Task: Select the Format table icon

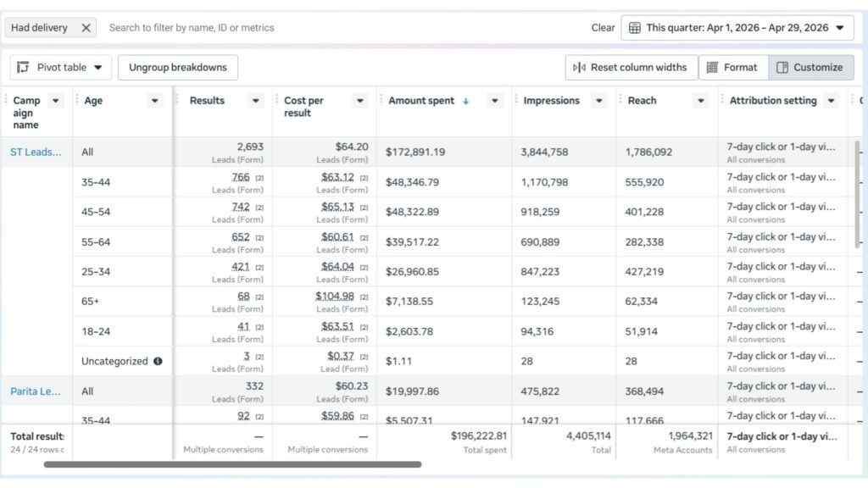Action: (712, 67)
